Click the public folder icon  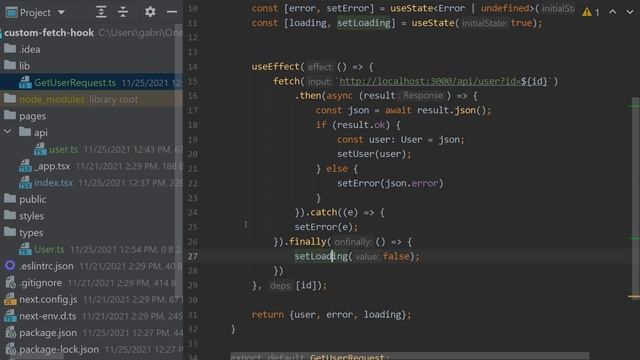(x=10, y=199)
